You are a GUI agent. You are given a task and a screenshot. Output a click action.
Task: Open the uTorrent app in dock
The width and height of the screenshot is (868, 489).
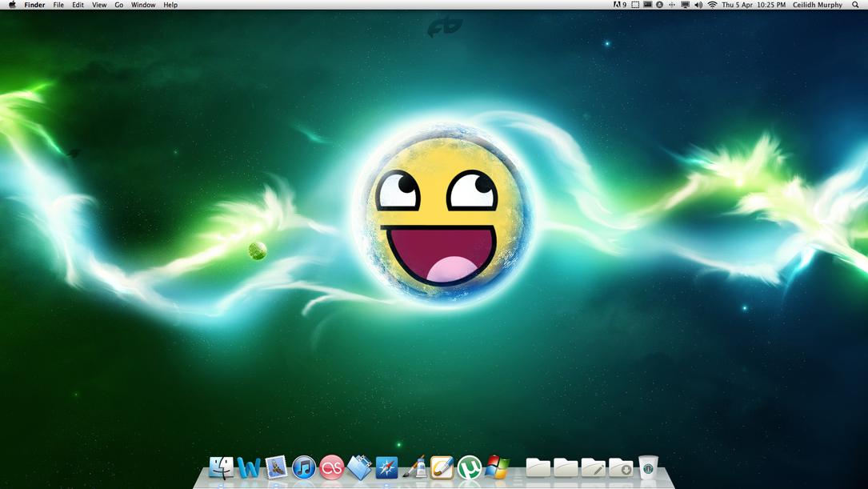pos(470,467)
